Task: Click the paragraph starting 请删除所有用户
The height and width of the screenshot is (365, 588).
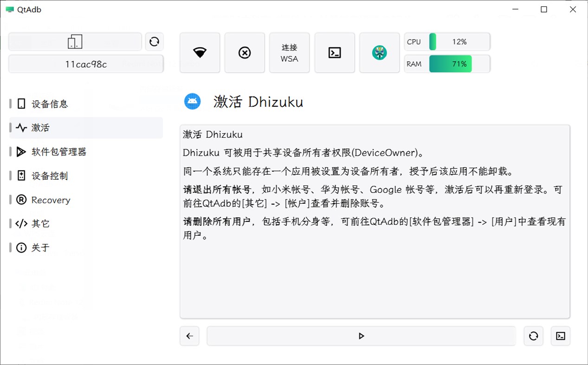Action: [x=374, y=228]
